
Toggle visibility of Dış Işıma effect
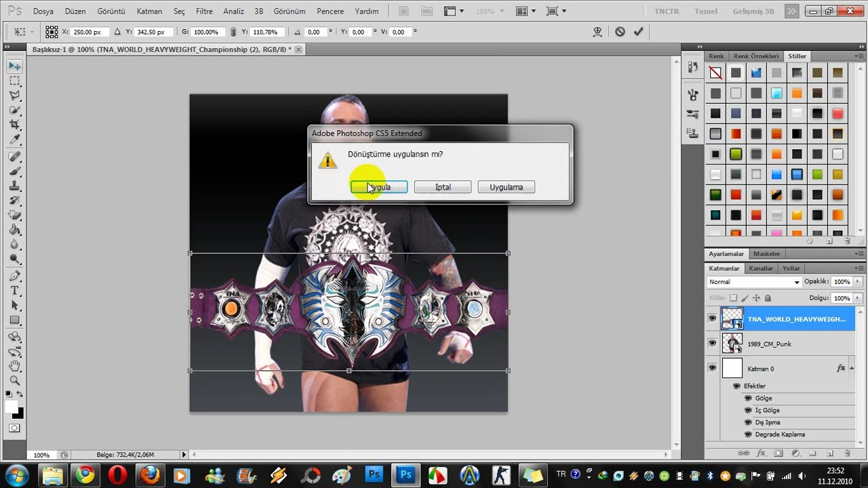click(x=749, y=423)
